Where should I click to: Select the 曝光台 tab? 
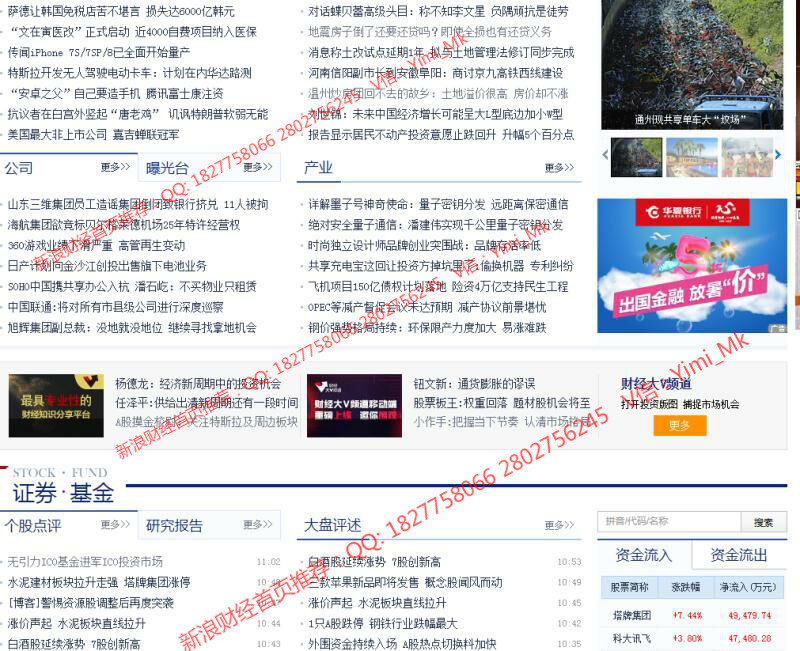[x=167, y=168]
